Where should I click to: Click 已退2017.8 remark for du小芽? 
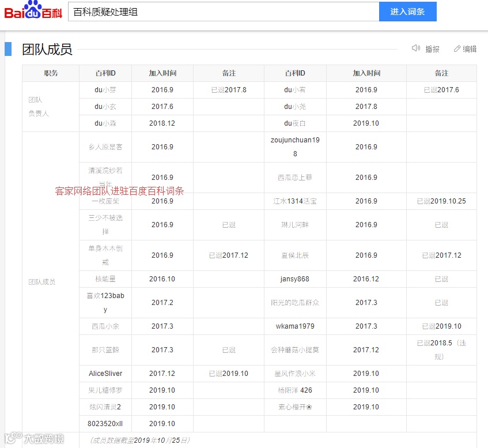click(x=229, y=90)
